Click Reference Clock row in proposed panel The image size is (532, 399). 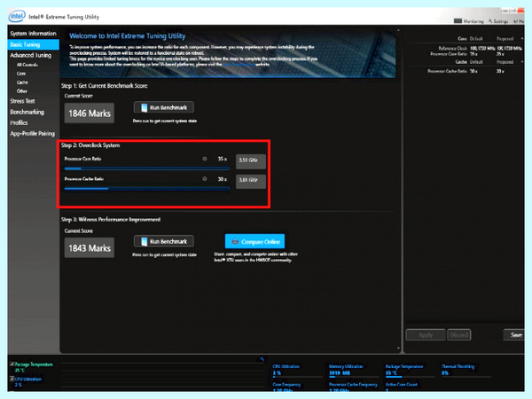point(480,49)
